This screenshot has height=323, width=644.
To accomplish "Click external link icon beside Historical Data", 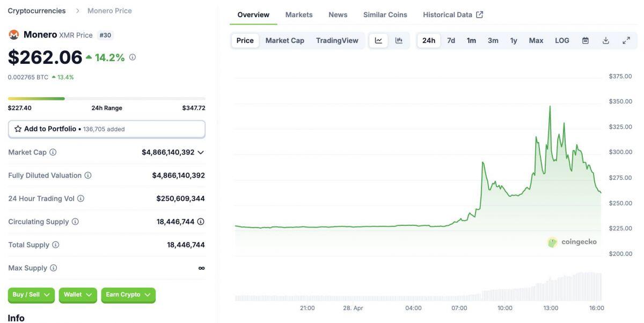I will tap(480, 14).
